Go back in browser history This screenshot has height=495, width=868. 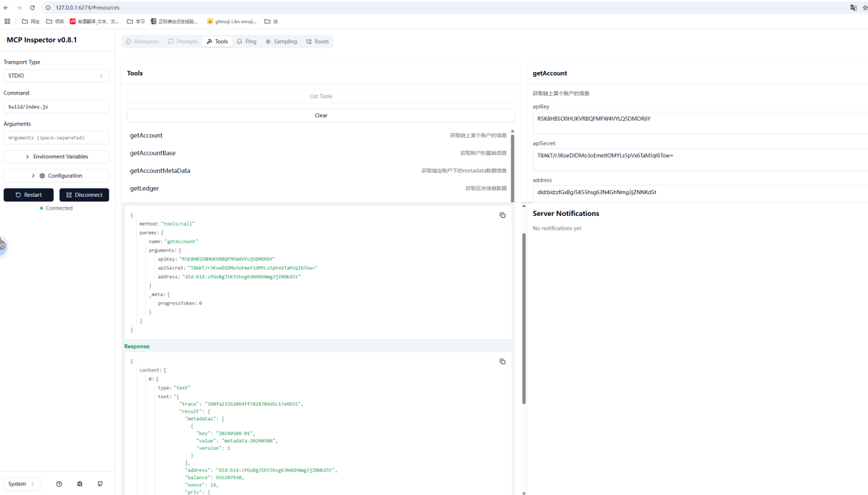(x=6, y=8)
